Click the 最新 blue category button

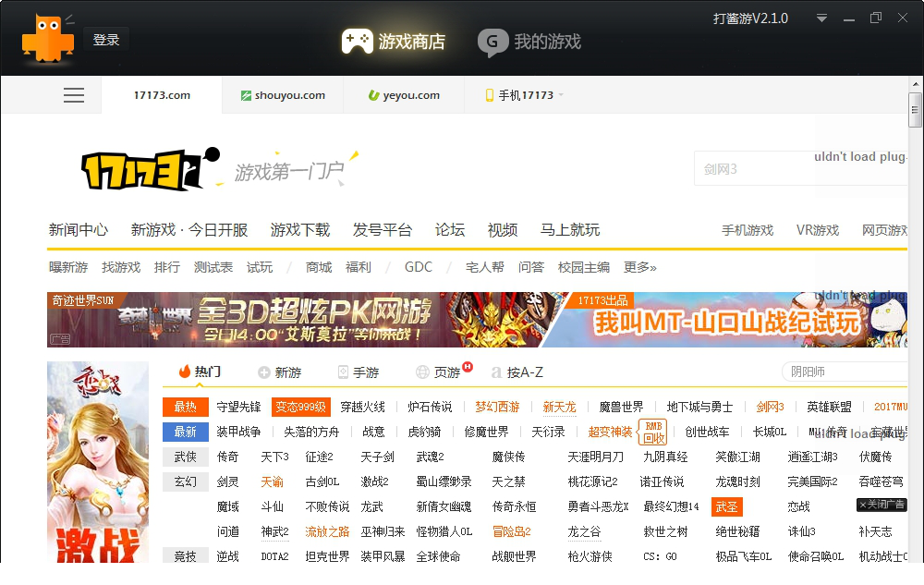coord(186,432)
